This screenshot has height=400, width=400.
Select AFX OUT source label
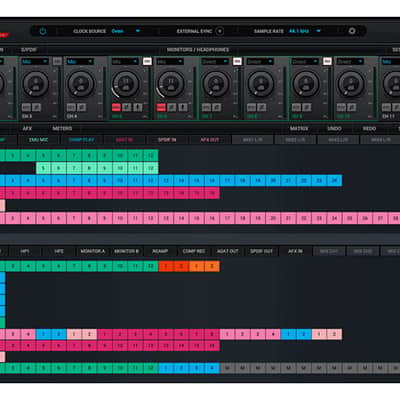(210, 140)
